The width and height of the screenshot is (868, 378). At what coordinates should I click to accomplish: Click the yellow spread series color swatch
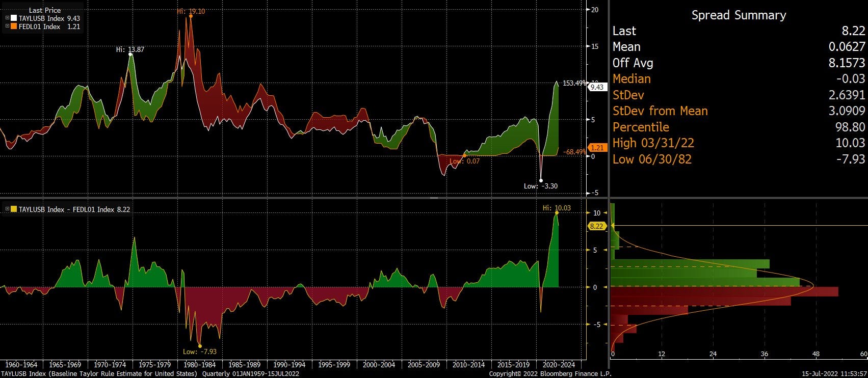14,209
